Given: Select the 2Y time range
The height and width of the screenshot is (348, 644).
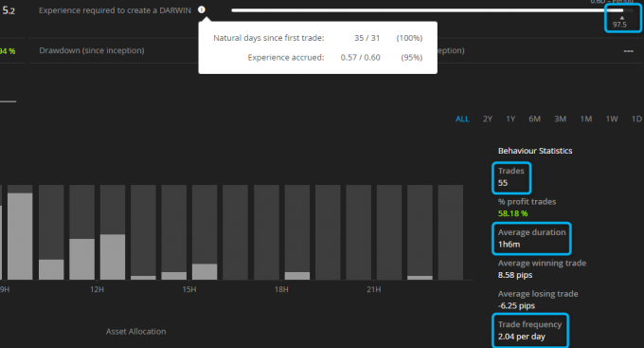Looking at the screenshot, I should [x=488, y=119].
